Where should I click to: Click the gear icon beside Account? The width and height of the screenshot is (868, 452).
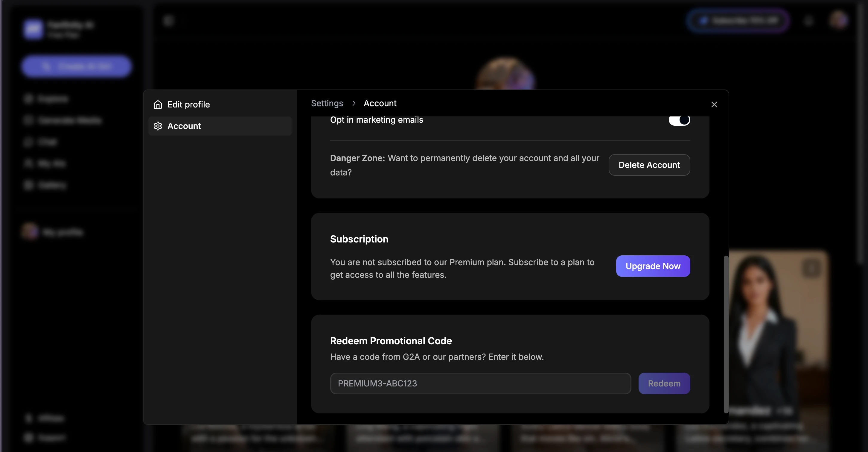pyautogui.click(x=158, y=126)
